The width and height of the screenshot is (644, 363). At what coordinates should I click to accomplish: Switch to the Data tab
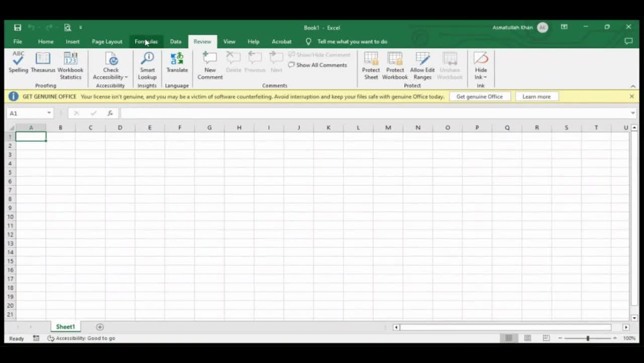pos(175,41)
